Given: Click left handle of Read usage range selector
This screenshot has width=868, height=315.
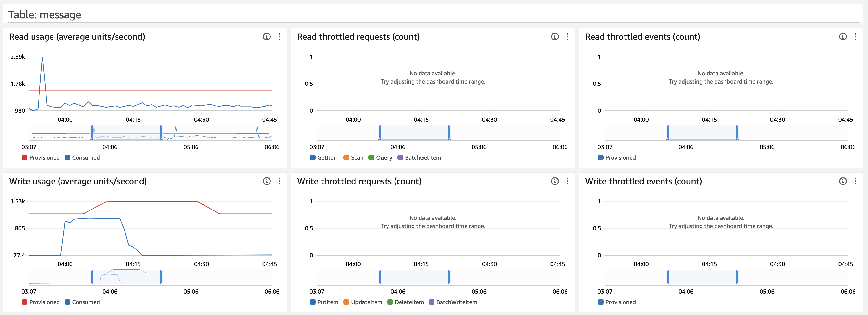Looking at the screenshot, I should (x=91, y=132).
